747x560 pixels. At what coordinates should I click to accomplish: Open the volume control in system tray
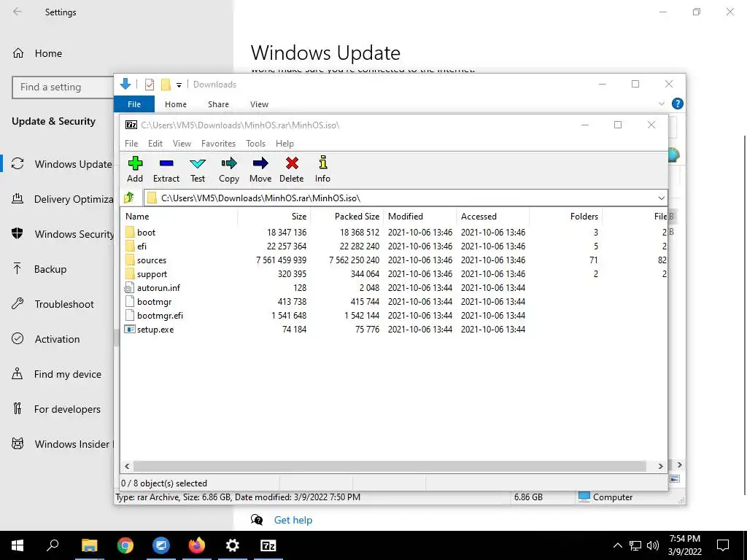(653, 545)
